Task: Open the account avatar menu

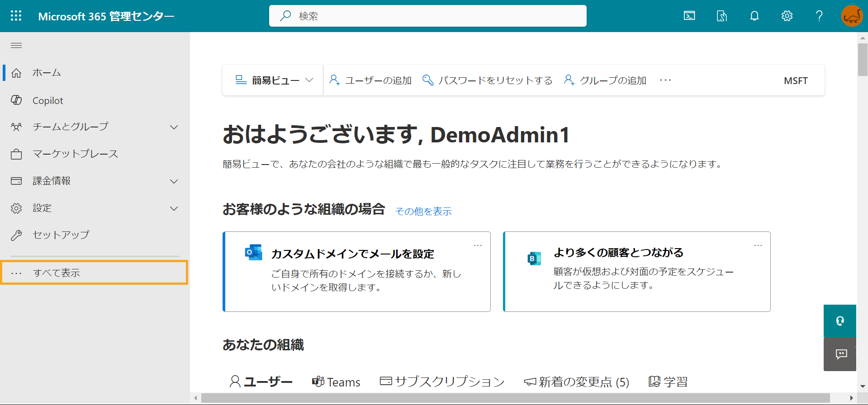Action: [x=852, y=16]
